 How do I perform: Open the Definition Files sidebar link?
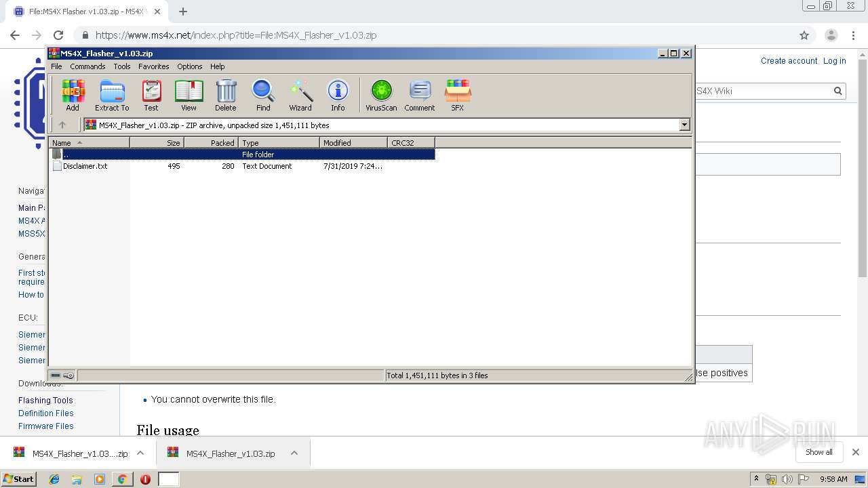coord(46,413)
